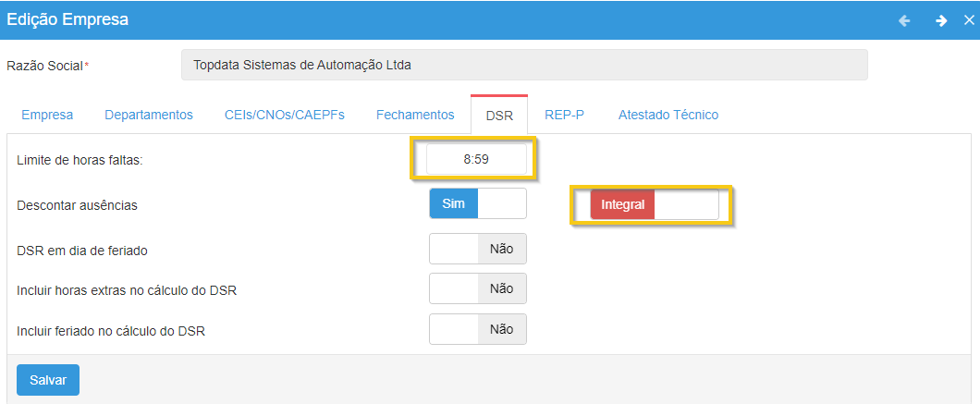980x404 pixels.
Task: Click the Limite de horas faltas field
Action: click(x=476, y=159)
